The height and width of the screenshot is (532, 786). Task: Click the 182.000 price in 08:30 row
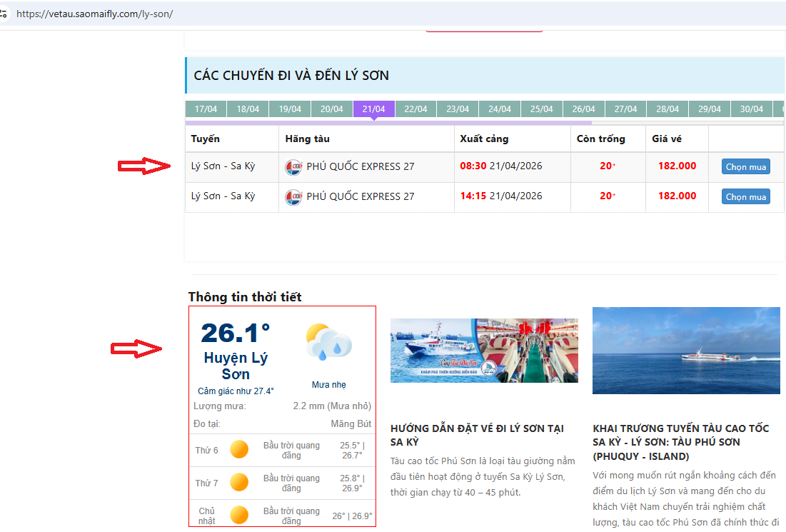click(x=677, y=166)
